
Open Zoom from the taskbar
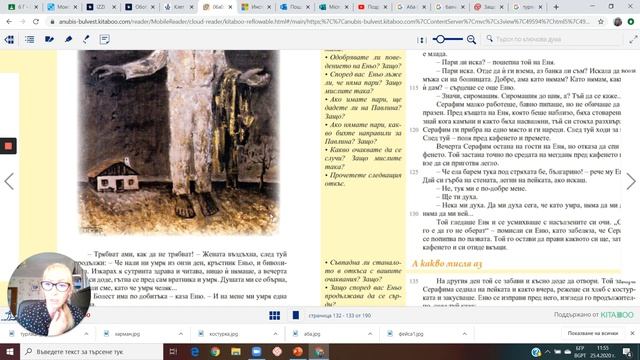tap(256, 351)
